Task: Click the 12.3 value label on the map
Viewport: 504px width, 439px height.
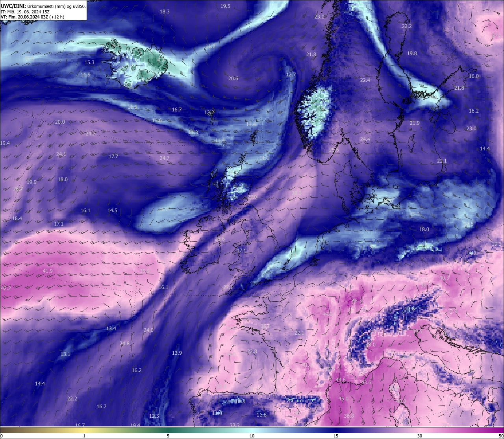Action: point(154,416)
